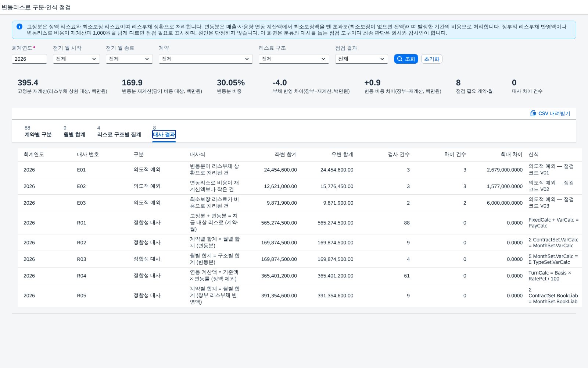Click the TurnCalc = Basis × RatePct / 100 formula
The width and height of the screenshot is (588, 368).
550,276
